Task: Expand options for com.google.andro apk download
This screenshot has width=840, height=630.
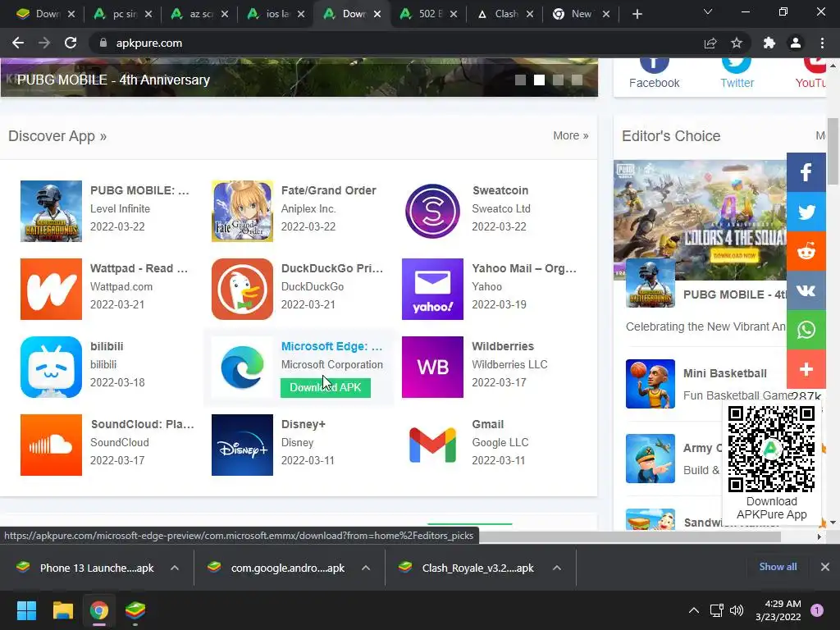Action: [366, 568]
